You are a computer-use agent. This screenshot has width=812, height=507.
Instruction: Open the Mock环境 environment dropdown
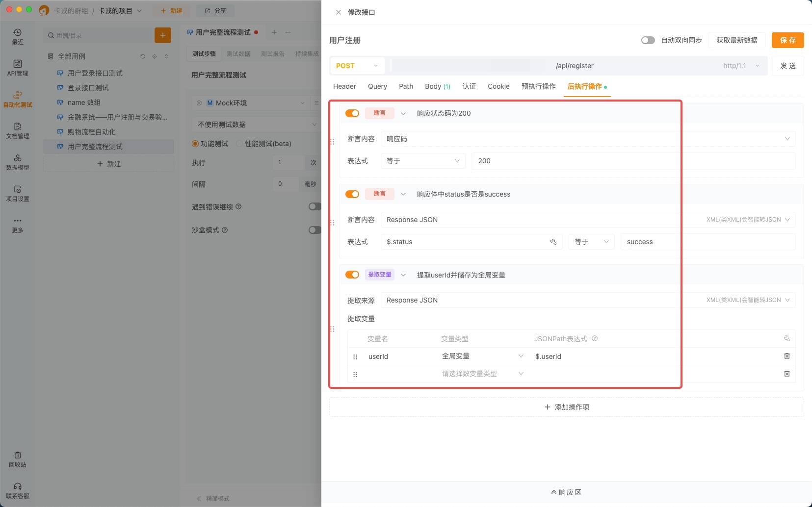250,103
